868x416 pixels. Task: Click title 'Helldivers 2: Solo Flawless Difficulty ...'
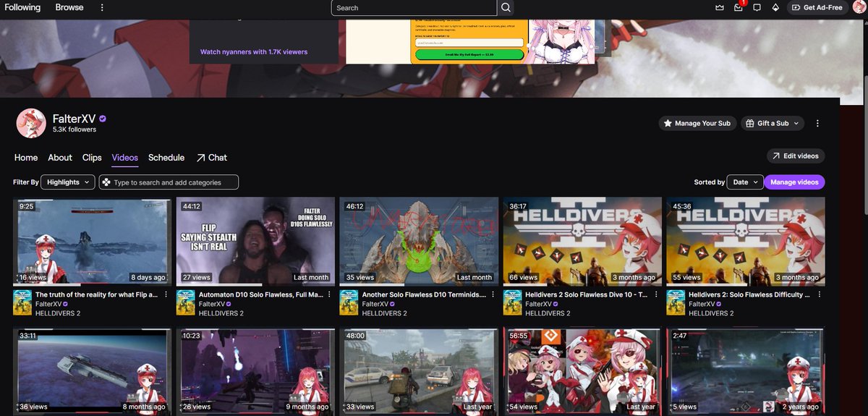tap(750, 294)
